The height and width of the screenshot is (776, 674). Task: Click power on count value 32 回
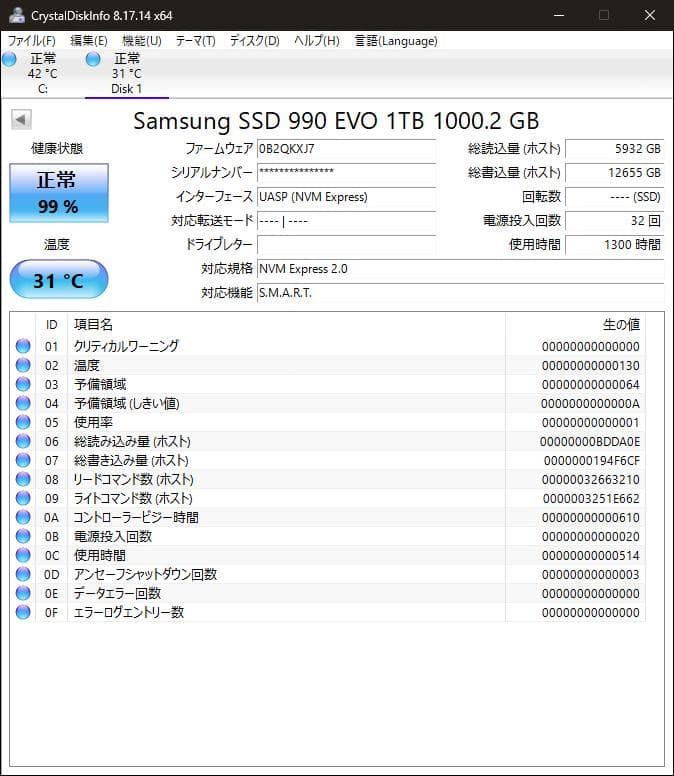[x=615, y=220]
